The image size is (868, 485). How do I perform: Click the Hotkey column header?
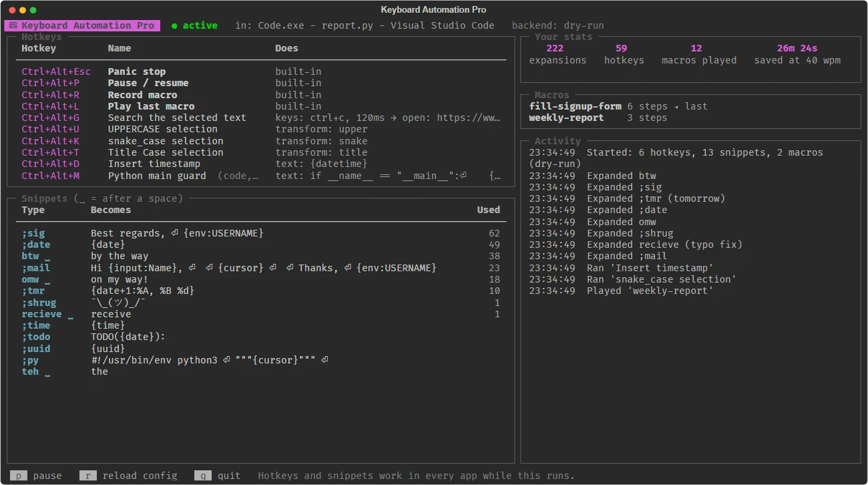39,48
